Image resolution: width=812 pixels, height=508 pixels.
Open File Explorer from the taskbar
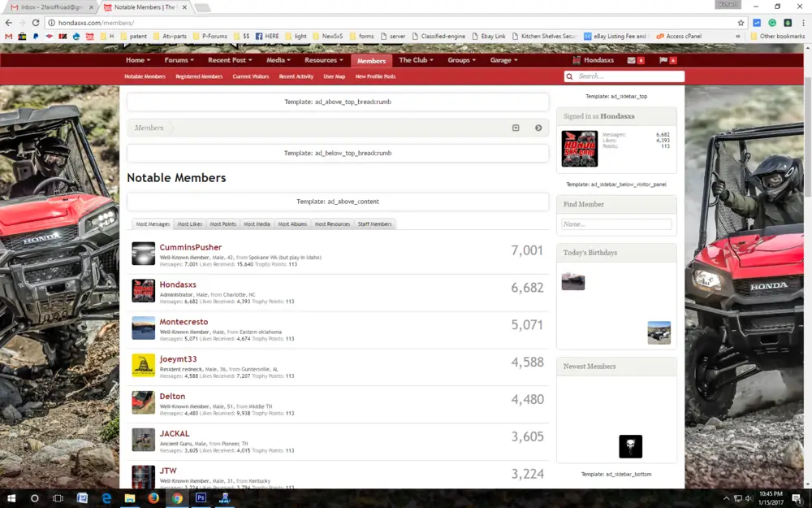pos(129,498)
